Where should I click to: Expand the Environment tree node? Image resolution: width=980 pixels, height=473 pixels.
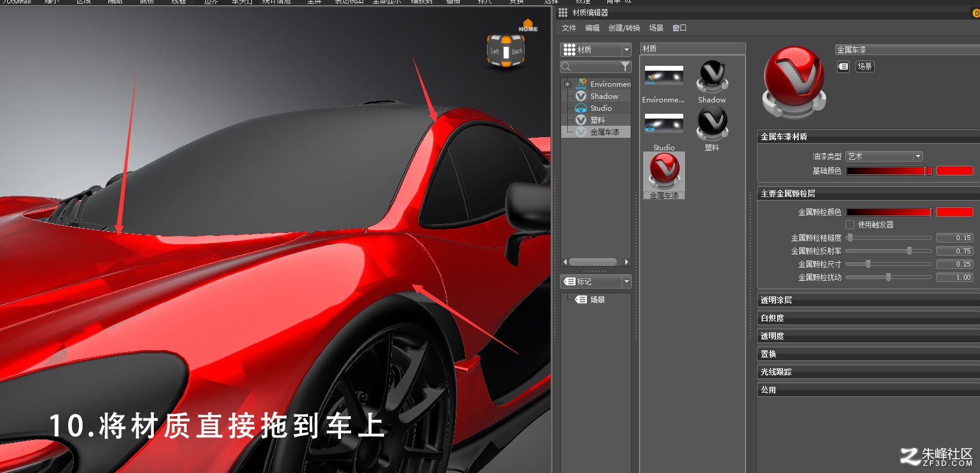(567, 84)
